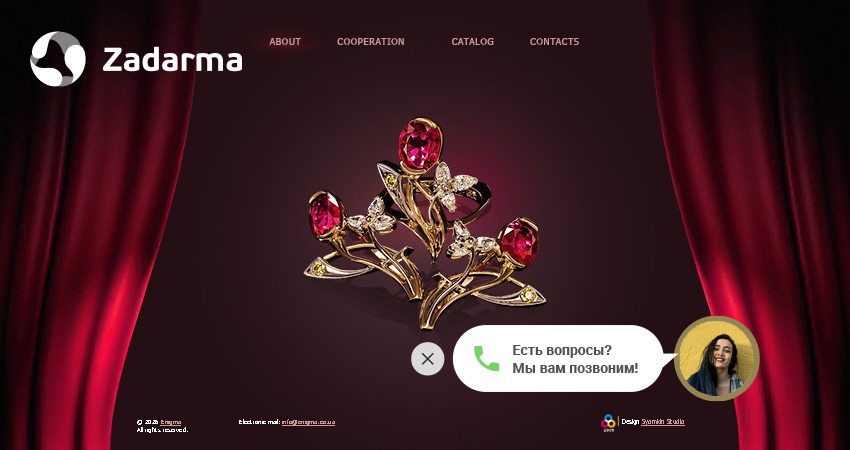This screenshot has height=450, width=850.
Task: Follow the Enigma footer link
Action: (x=171, y=422)
